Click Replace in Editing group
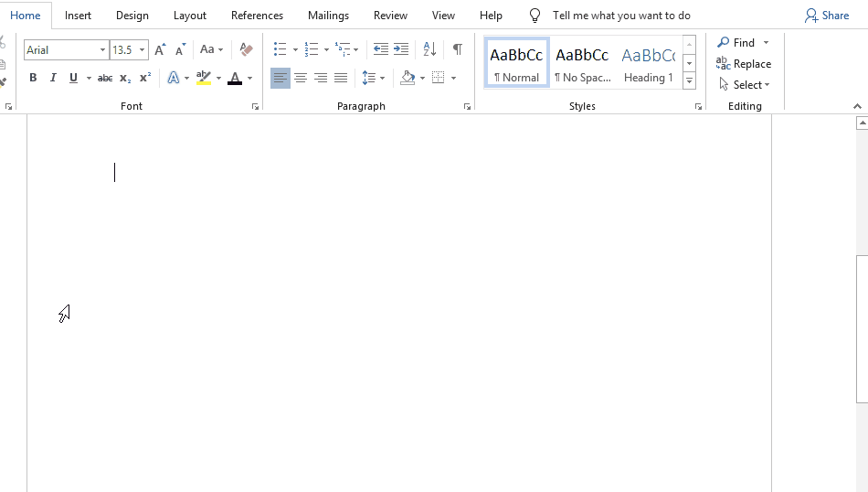 point(744,64)
